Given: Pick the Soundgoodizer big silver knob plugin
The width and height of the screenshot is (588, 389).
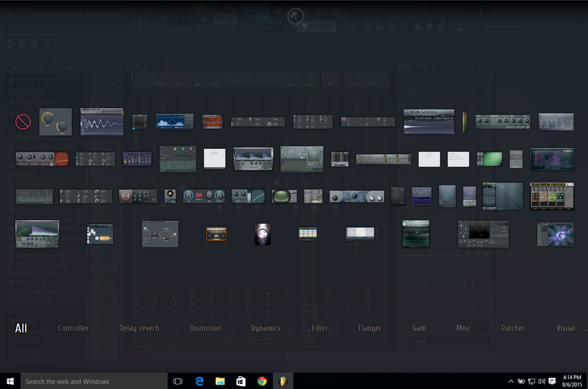Looking at the screenshot, I should click(x=263, y=234).
